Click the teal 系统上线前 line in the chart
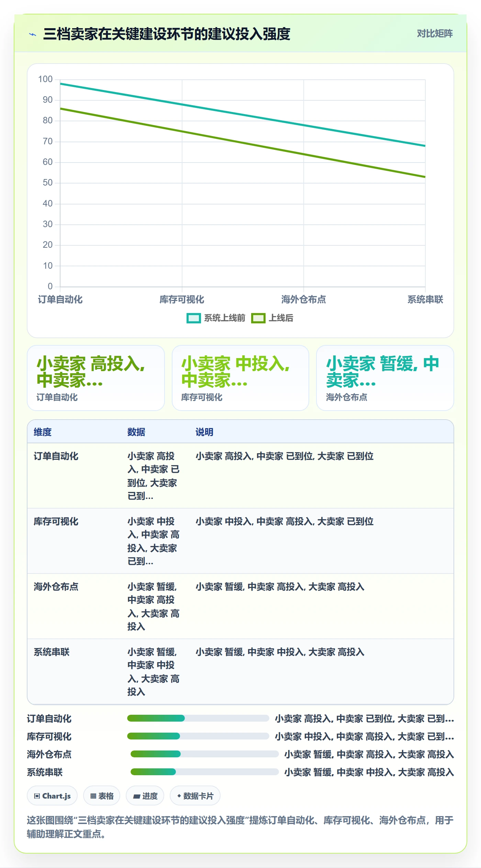This screenshot has height=868, width=481. click(x=243, y=115)
